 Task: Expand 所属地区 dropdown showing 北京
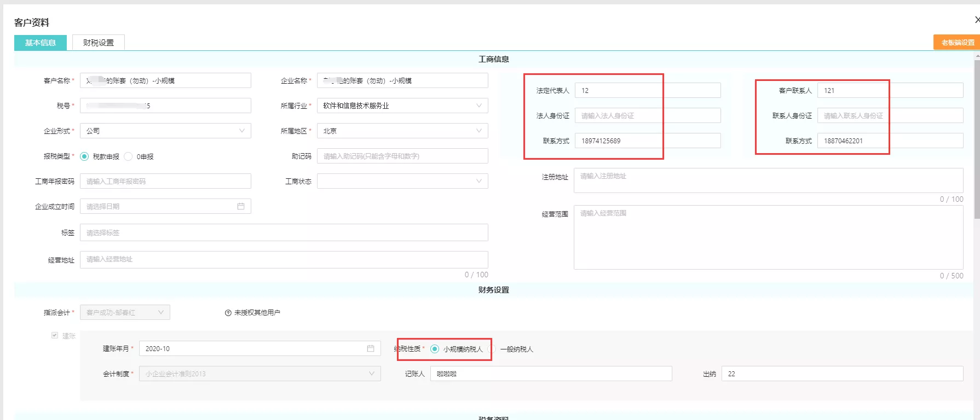[x=402, y=131]
